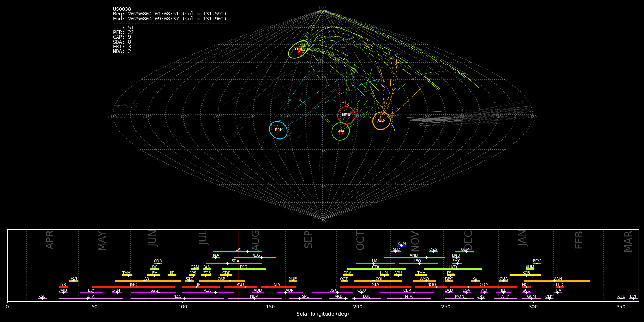
Task: Click the orange CAP bar in timeline
Action: click(222, 281)
